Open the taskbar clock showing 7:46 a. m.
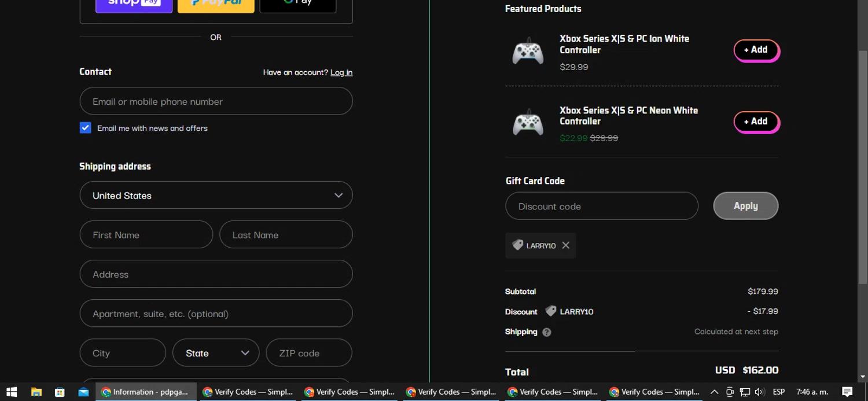Image resolution: width=868 pixels, height=401 pixels. (x=812, y=392)
